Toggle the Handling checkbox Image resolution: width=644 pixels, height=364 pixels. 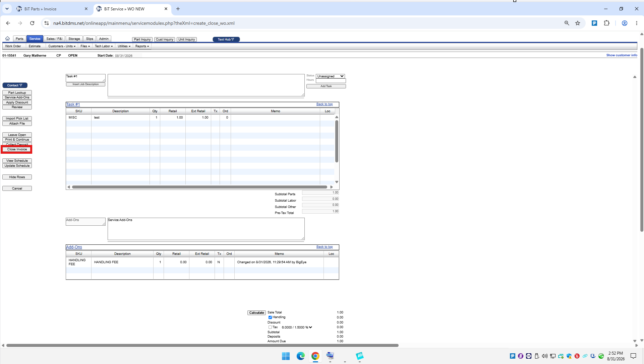[x=270, y=317]
